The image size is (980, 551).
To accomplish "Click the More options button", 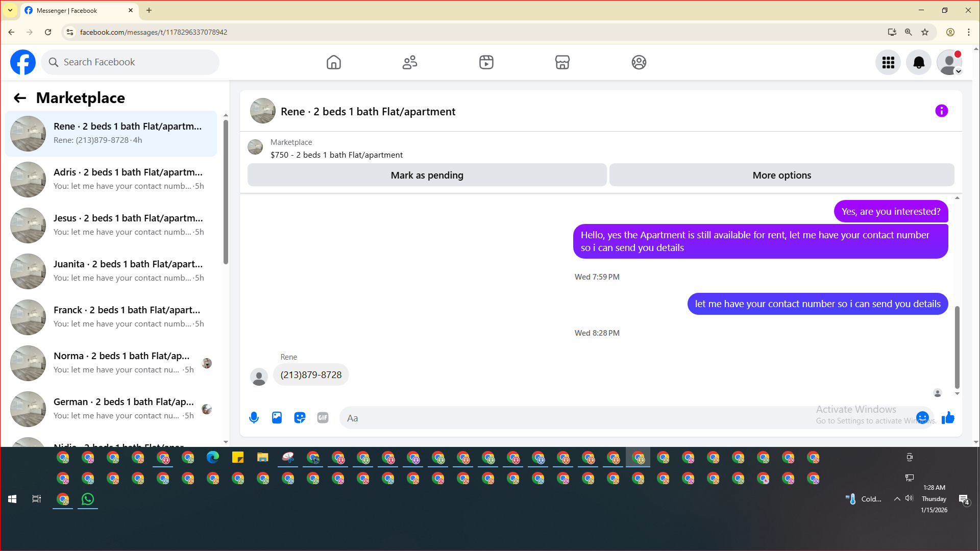I will pyautogui.click(x=781, y=175).
